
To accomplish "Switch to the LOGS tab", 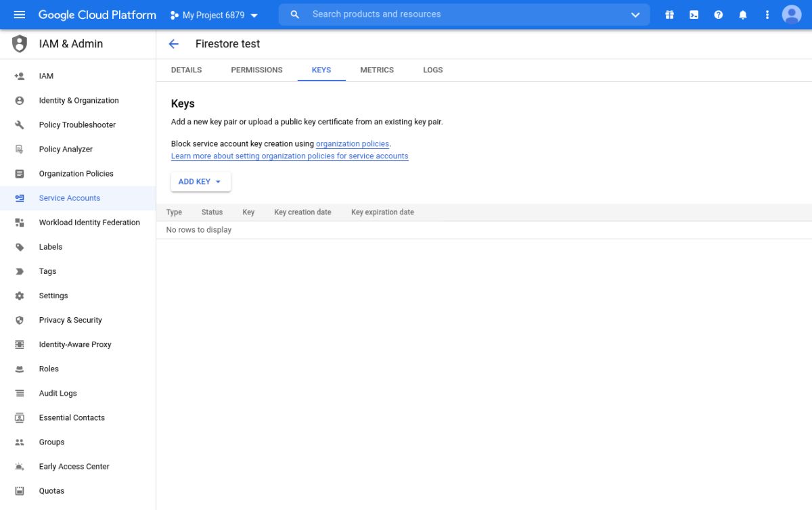I will click(x=433, y=70).
